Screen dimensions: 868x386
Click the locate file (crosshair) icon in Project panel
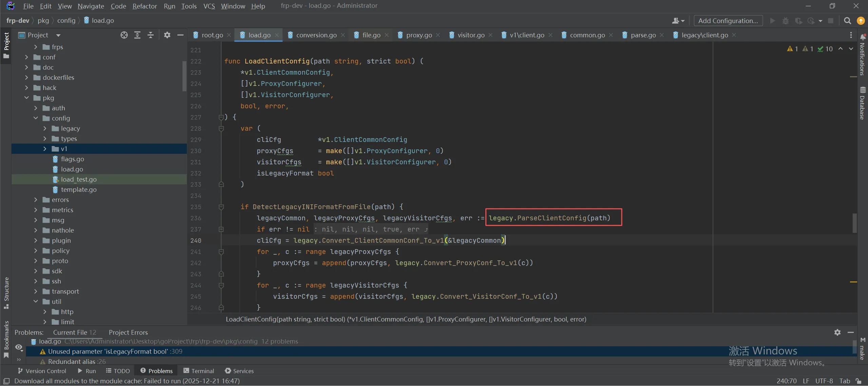[124, 35]
